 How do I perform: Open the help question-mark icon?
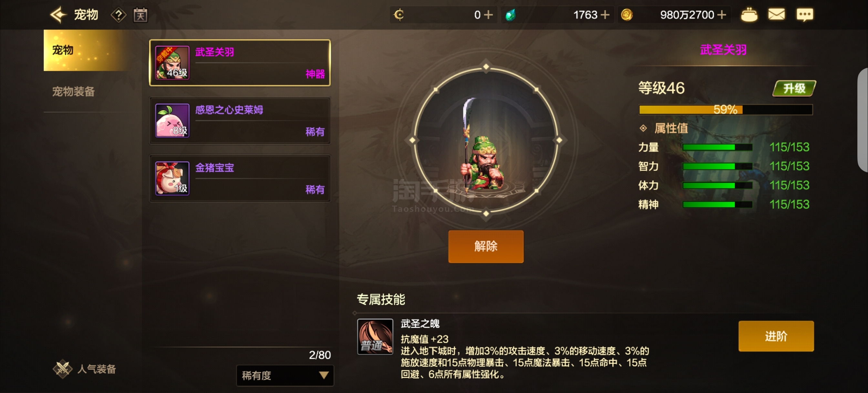pyautogui.click(x=118, y=15)
